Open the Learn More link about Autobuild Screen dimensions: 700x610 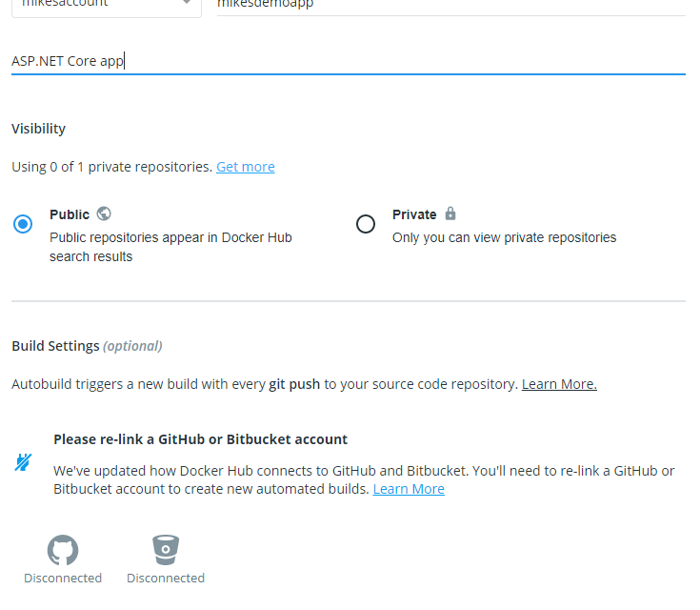click(559, 384)
